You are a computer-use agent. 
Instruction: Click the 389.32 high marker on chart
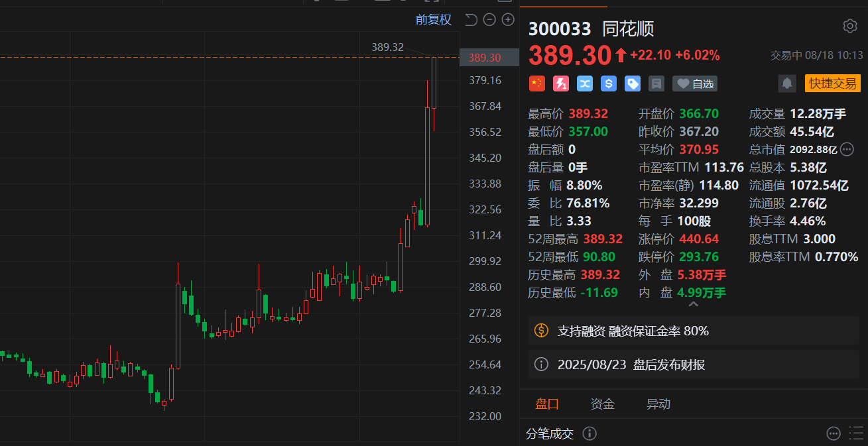pyautogui.click(x=388, y=46)
